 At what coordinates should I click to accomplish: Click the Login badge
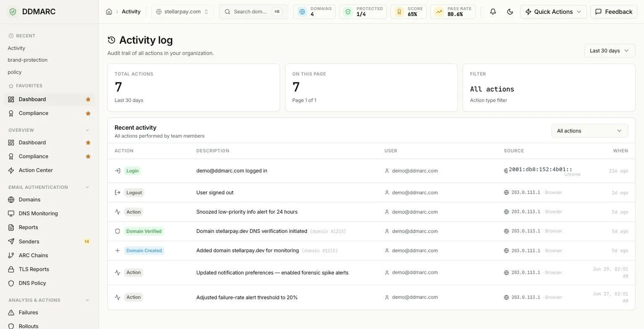132,171
